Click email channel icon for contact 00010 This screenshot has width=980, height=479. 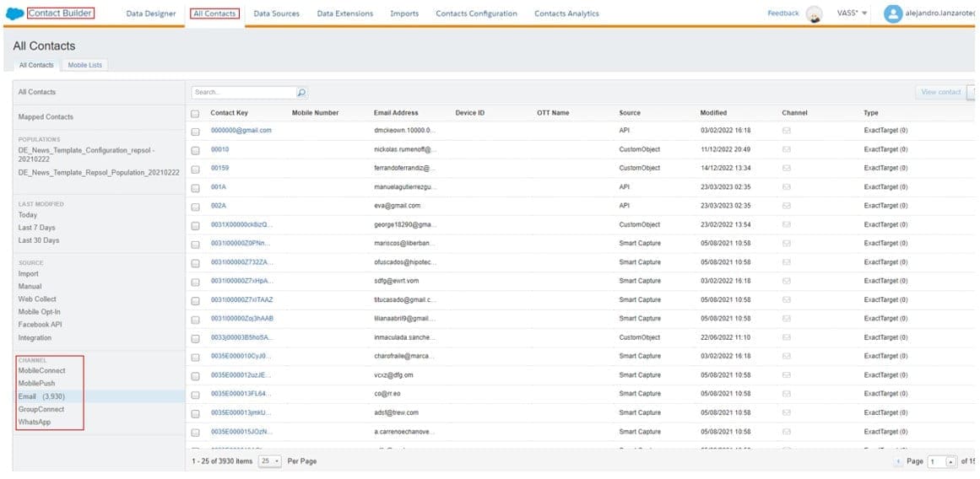(x=787, y=149)
